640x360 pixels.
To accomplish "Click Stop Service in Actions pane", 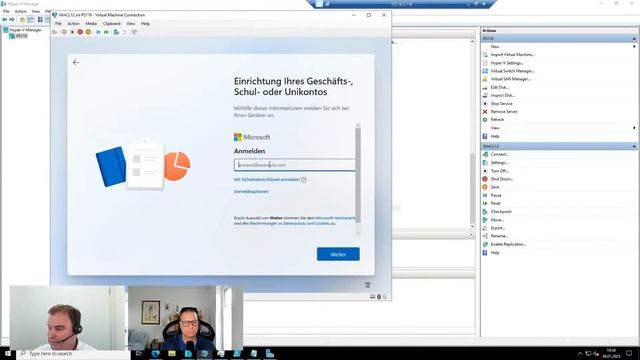I will 501,104.
